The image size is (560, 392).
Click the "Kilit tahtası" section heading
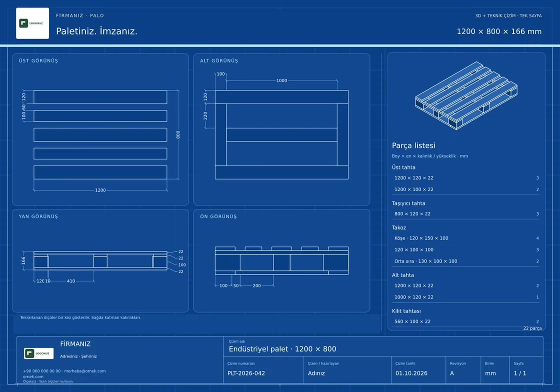click(406, 311)
